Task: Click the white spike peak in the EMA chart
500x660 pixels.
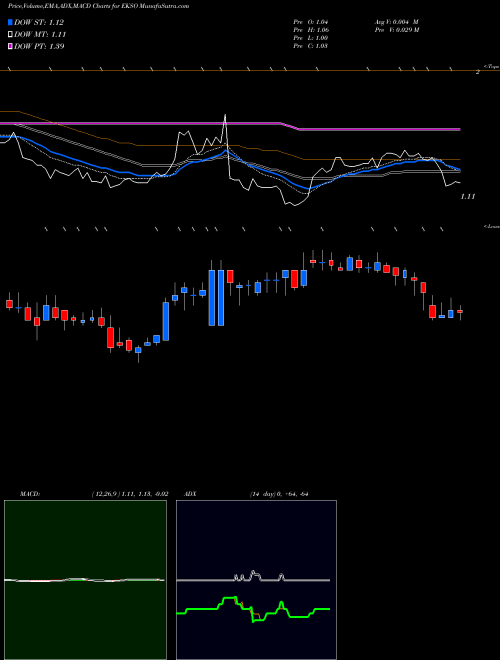Action: pyautogui.click(x=225, y=115)
